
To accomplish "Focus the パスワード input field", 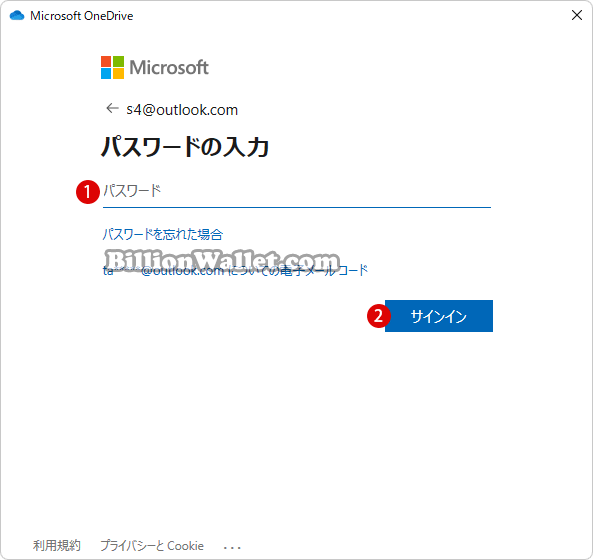I will (296, 191).
